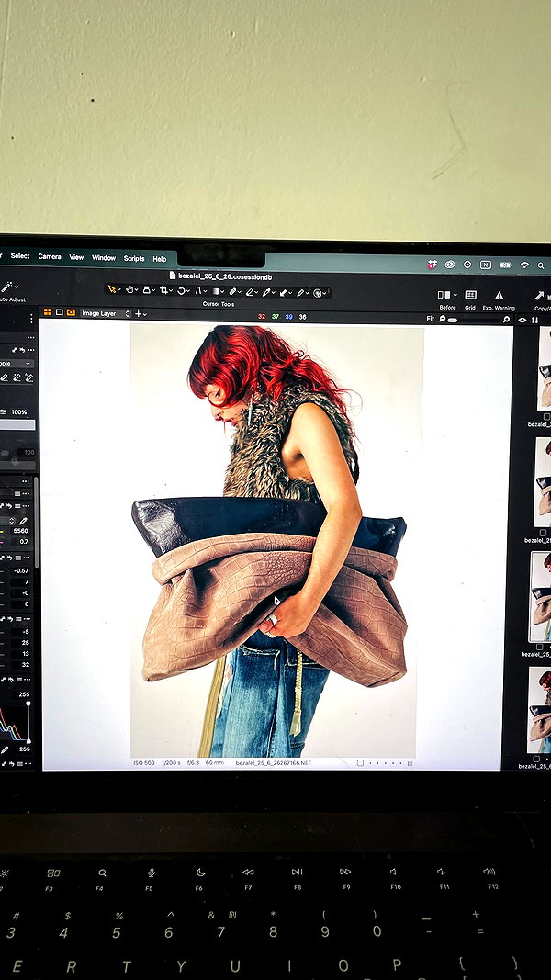Open the Camera menu
Image resolution: width=551 pixels, height=980 pixels.
click(50, 256)
